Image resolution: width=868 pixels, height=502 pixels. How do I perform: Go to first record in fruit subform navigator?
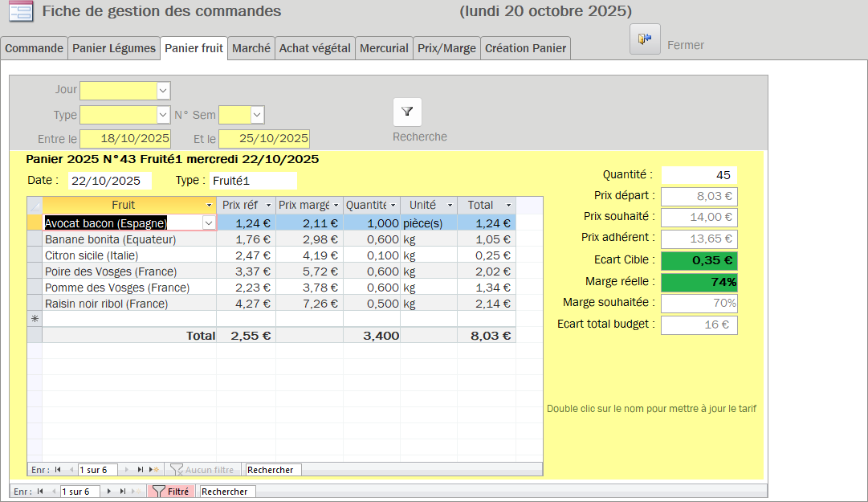pyautogui.click(x=58, y=470)
